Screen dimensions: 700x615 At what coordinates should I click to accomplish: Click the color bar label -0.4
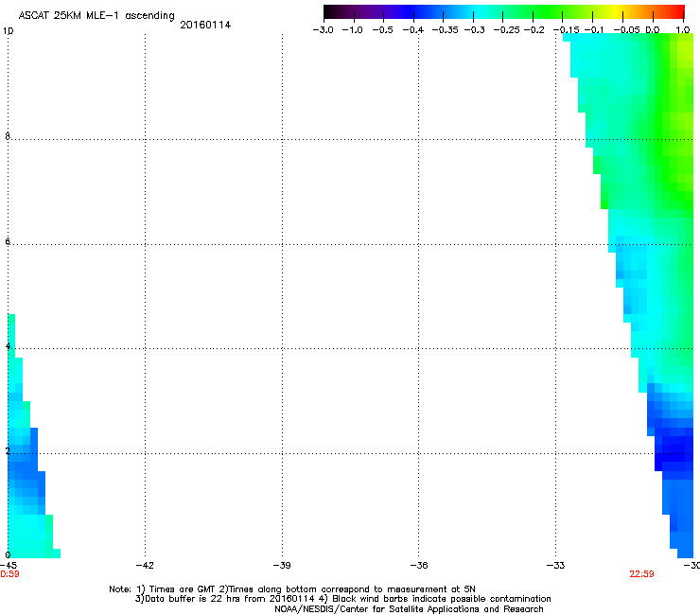(x=413, y=30)
